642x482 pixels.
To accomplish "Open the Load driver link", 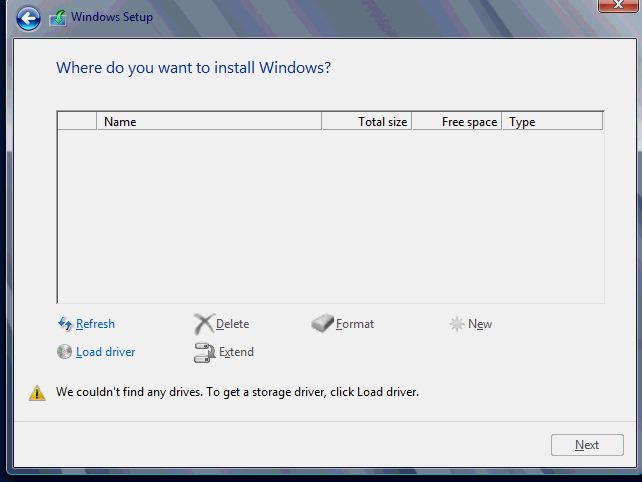I will tap(106, 352).
